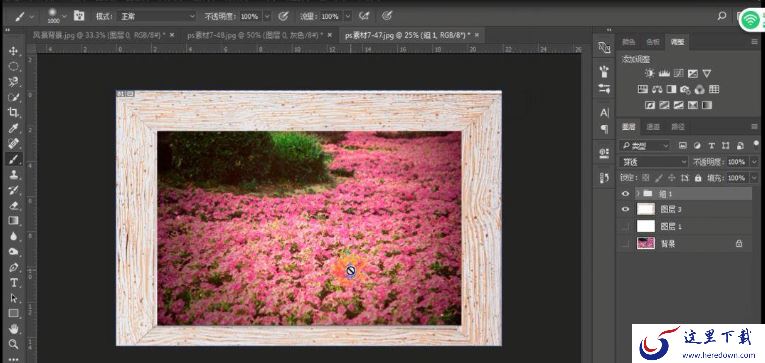Screen dimensions: 765x363
Task: Click the 背景 layer thumbnail
Action: pos(646,243)
